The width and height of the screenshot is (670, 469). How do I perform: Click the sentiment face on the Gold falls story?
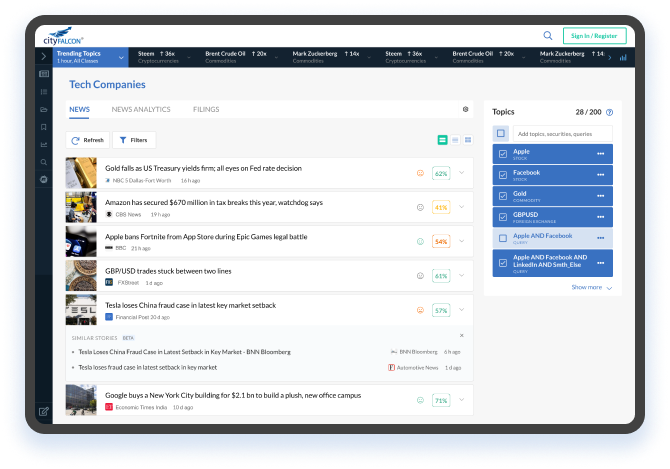[420, 173]
